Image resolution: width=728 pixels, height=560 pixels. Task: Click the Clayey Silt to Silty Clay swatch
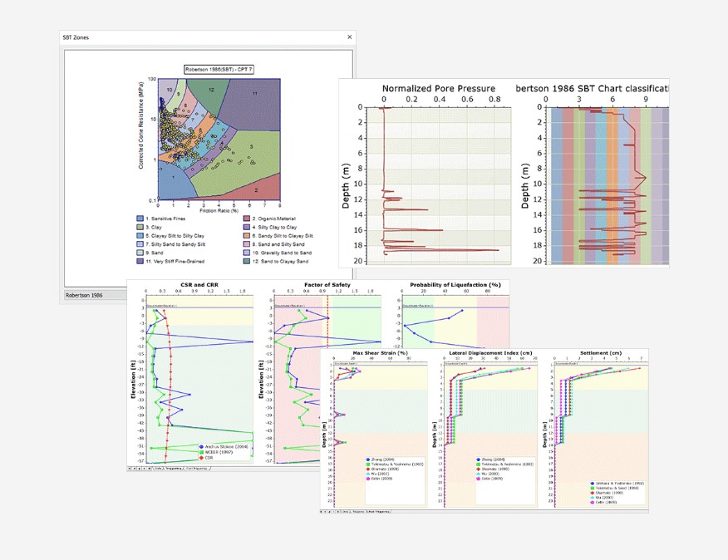point(140,235)
